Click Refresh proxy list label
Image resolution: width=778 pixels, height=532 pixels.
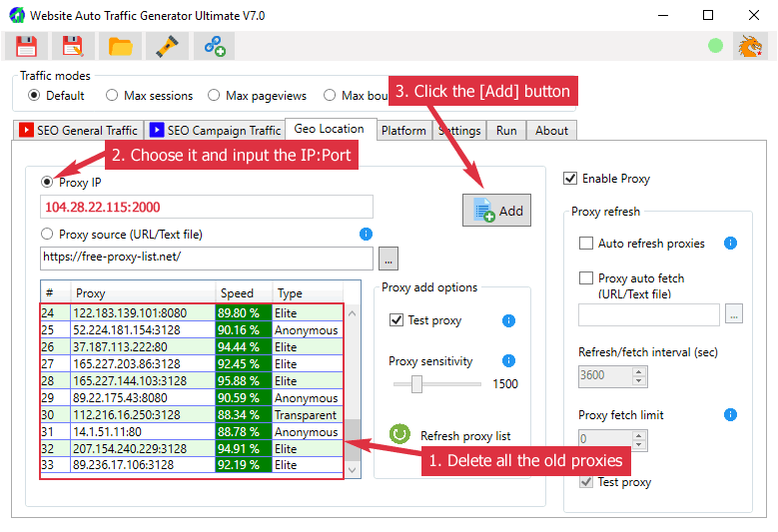[x=465, y=436]
